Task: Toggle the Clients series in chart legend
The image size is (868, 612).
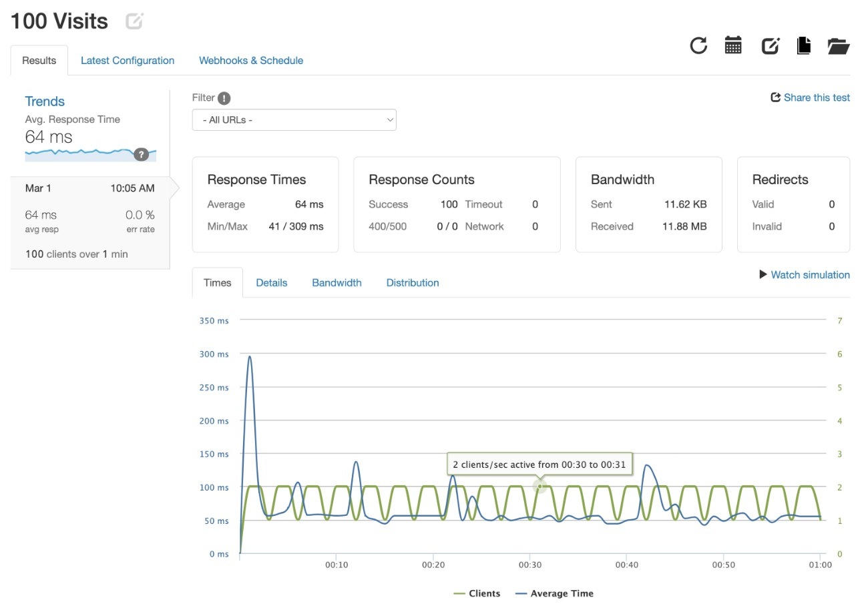Action: click(x=476, y=593)
